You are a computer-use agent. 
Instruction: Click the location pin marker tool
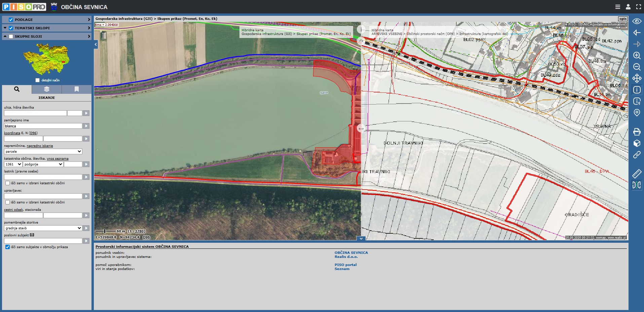coord(637,113)
